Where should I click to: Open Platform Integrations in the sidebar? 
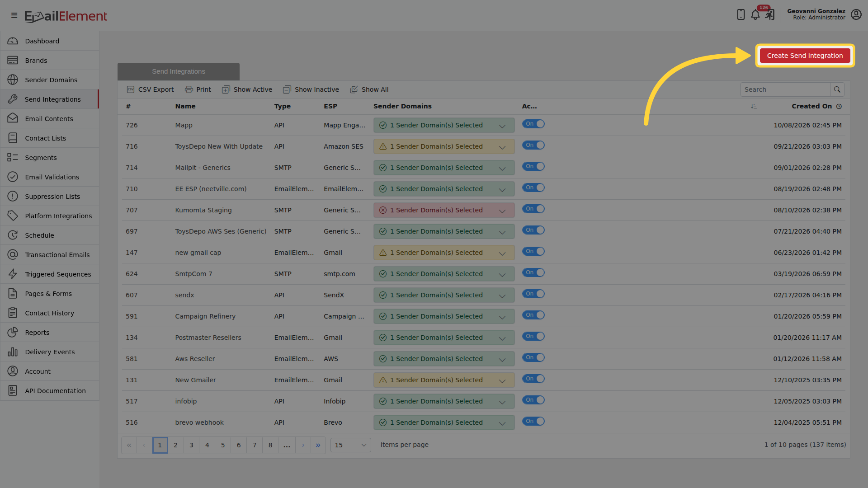[x=50, y=216]
